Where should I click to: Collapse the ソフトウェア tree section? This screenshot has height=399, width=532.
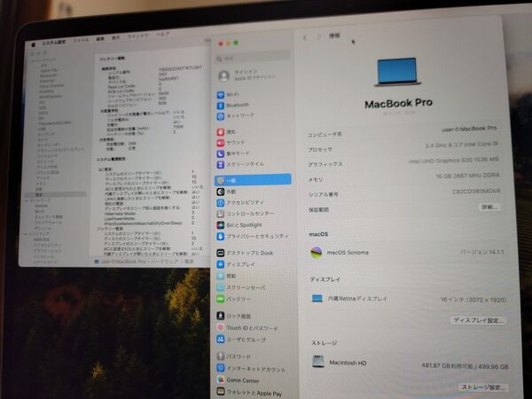click(26, 234)
